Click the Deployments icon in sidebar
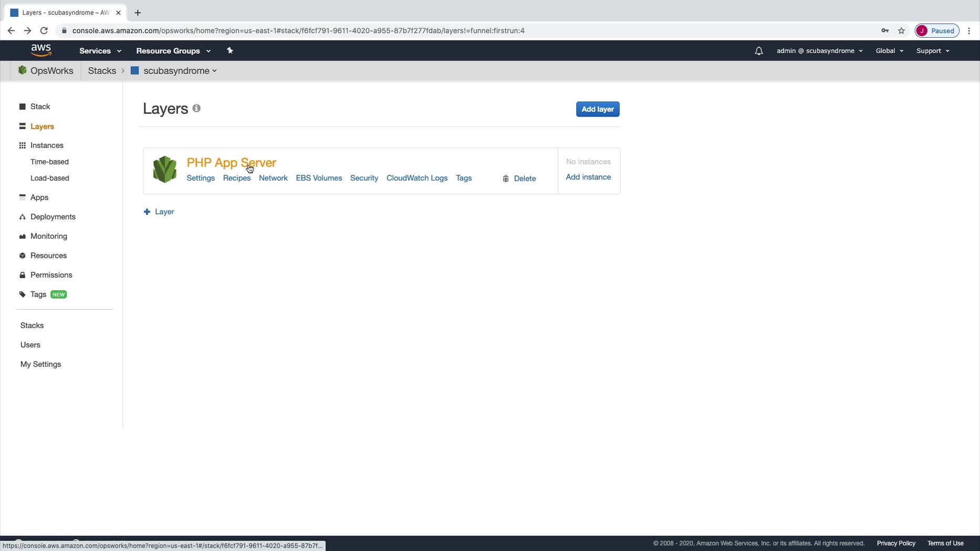The height and width of the screenshot is (551, 980). tap(22, 217)
